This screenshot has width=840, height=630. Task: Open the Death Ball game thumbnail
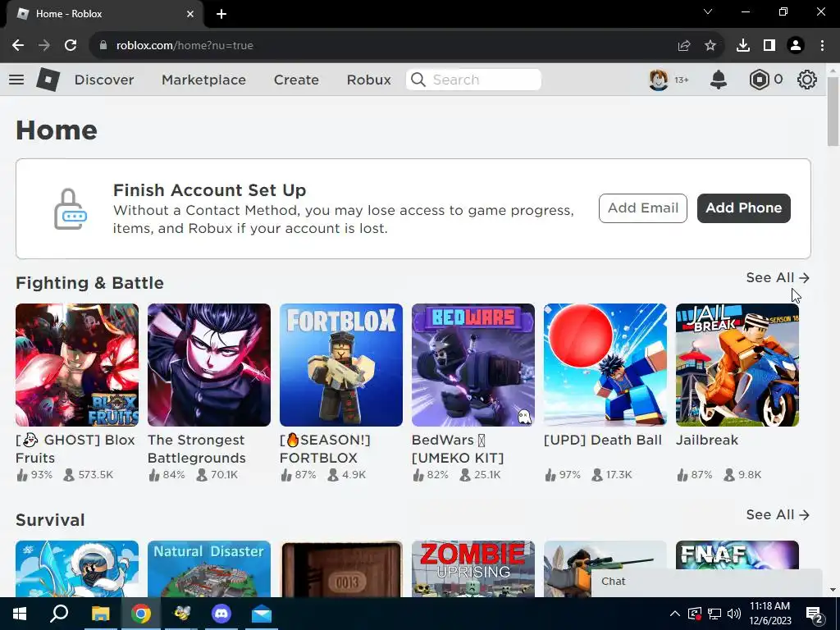tap(605, 365)
